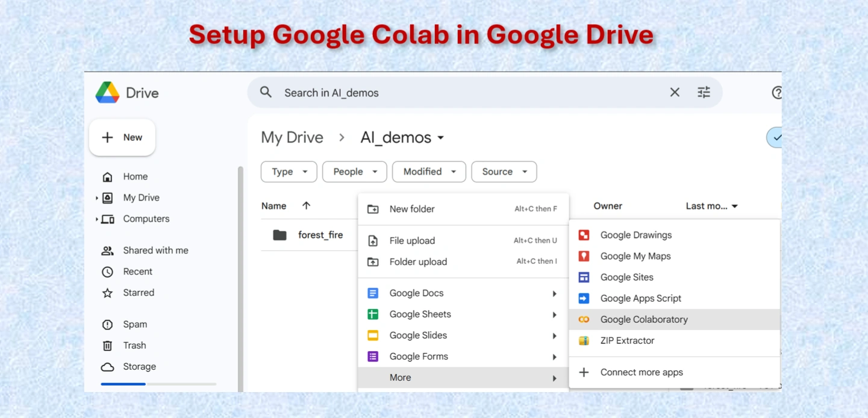
Task: Choose Folder upload from the menu
Action: coord(463,262)
